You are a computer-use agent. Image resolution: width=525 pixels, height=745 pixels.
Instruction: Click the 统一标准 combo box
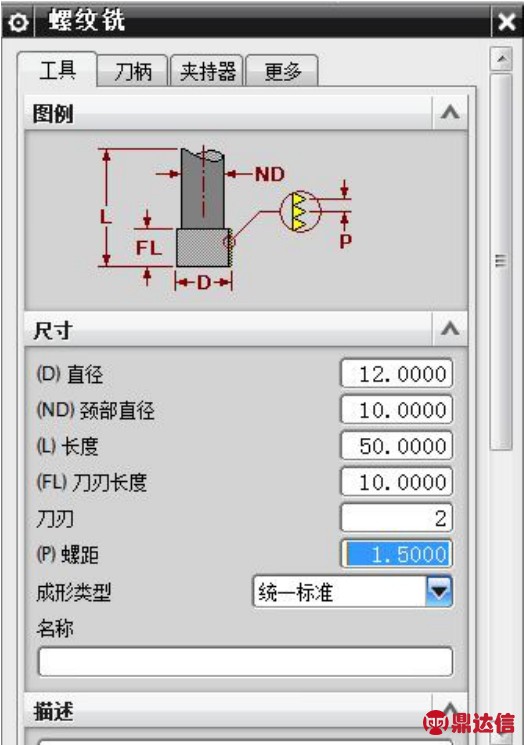pyautogui.click(x=353, y=592)
